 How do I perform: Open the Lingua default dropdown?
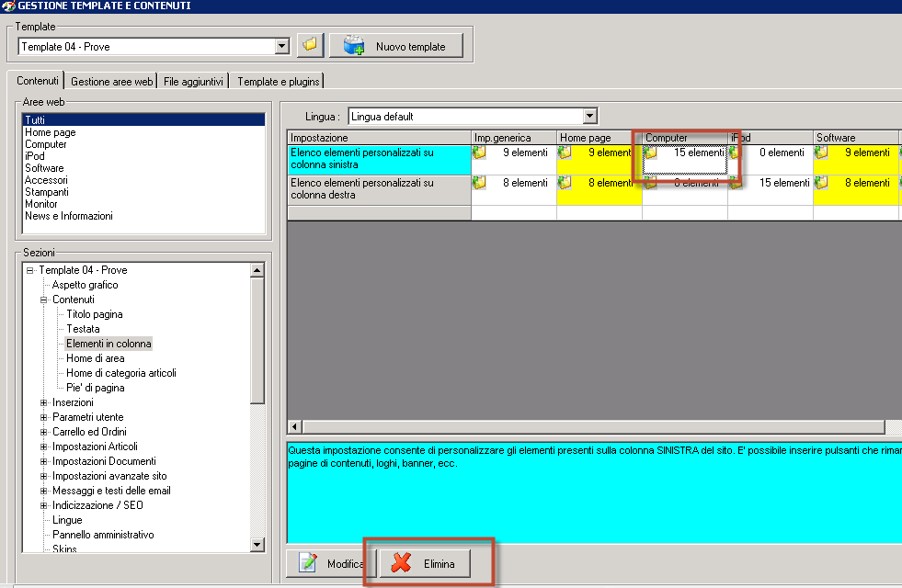click(589, 116)
